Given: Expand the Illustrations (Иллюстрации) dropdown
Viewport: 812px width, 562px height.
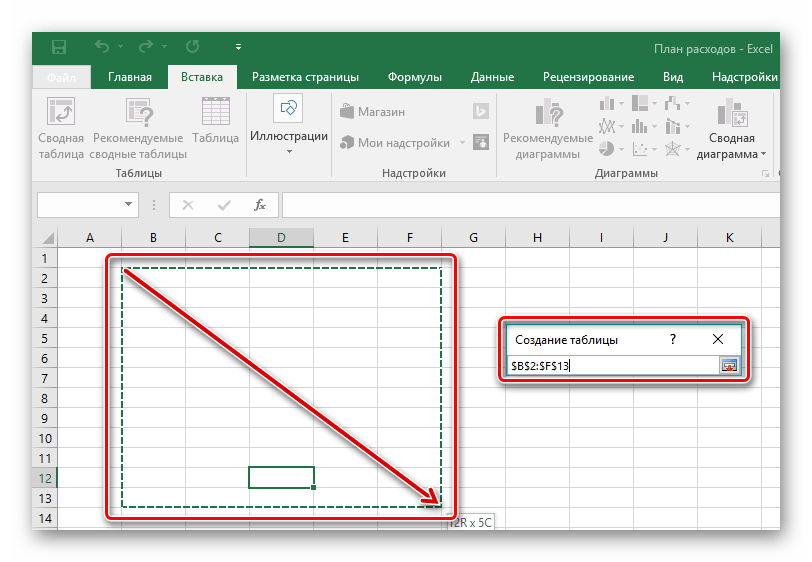Looking at the screenshot, I should pyautogui.click(x=289, y=152).
